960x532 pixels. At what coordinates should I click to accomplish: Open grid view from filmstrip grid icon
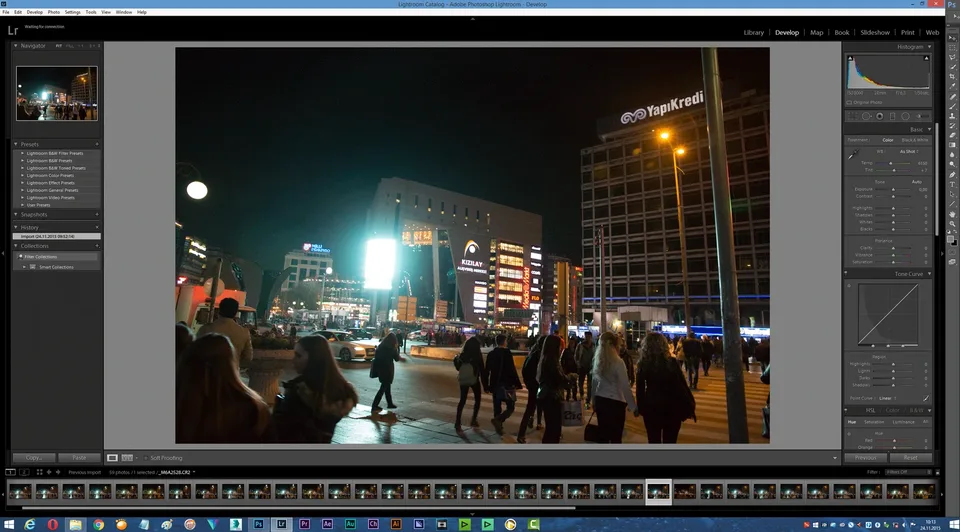[x=39, y=472]
